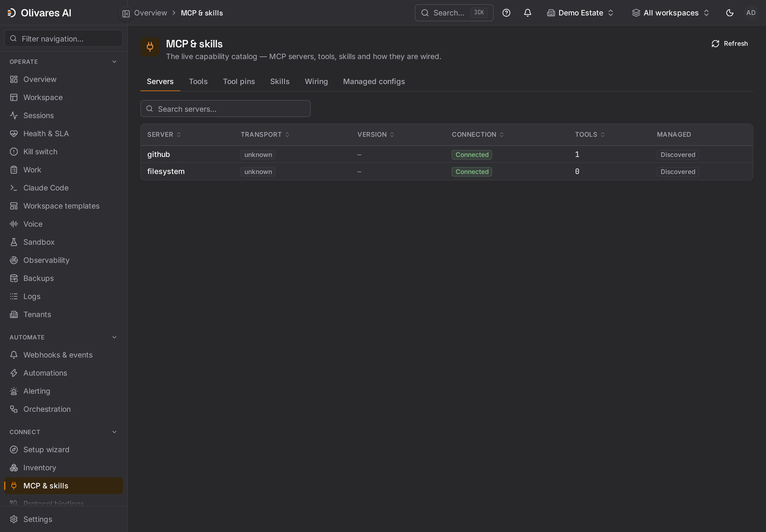Click the Health & SLA heart icon

(14, 133)
